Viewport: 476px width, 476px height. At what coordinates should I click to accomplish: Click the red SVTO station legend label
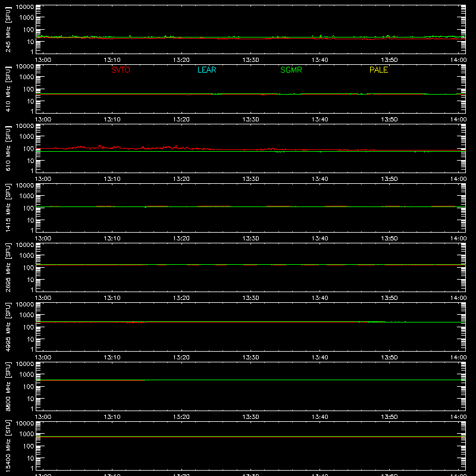tap(121, 70)
